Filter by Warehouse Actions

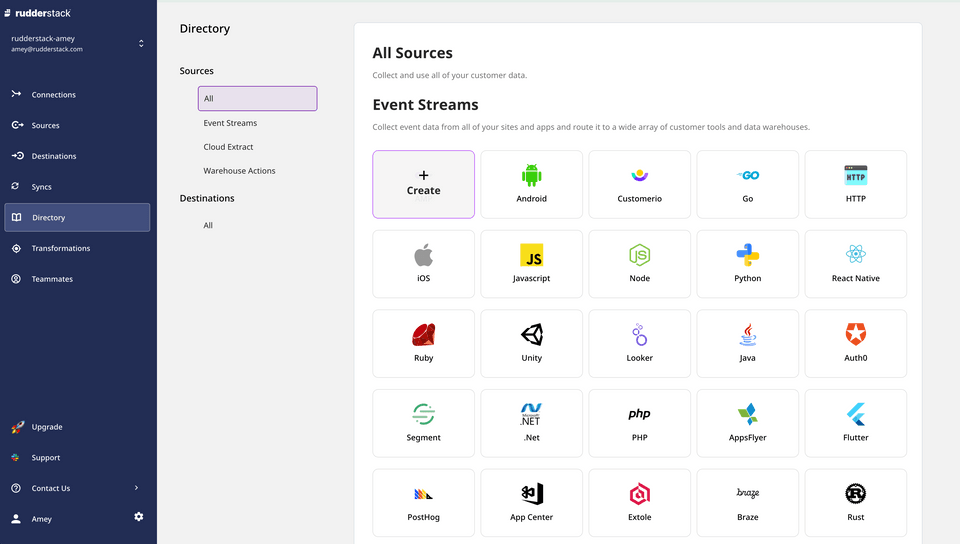tap(239, 171)
